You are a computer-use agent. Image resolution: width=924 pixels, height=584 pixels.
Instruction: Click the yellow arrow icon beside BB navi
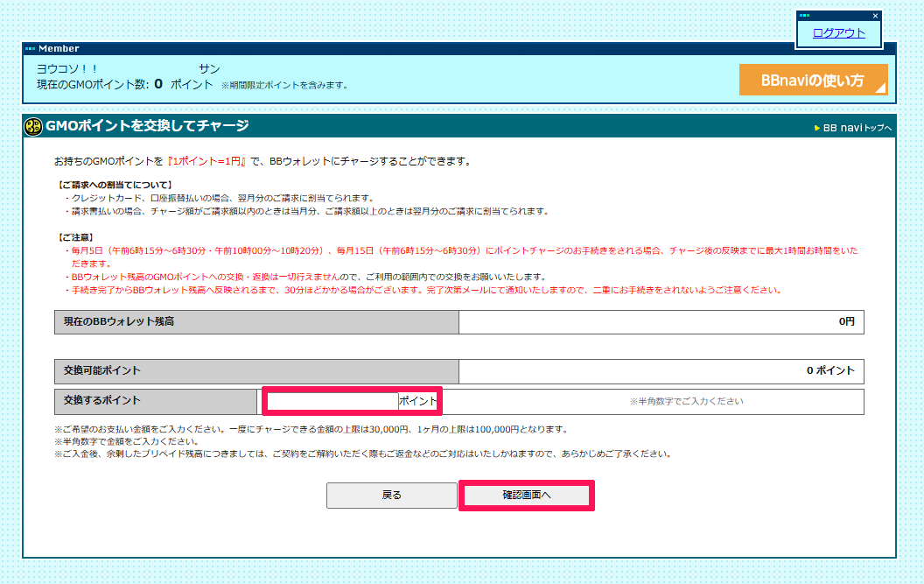tap(816, 128)
